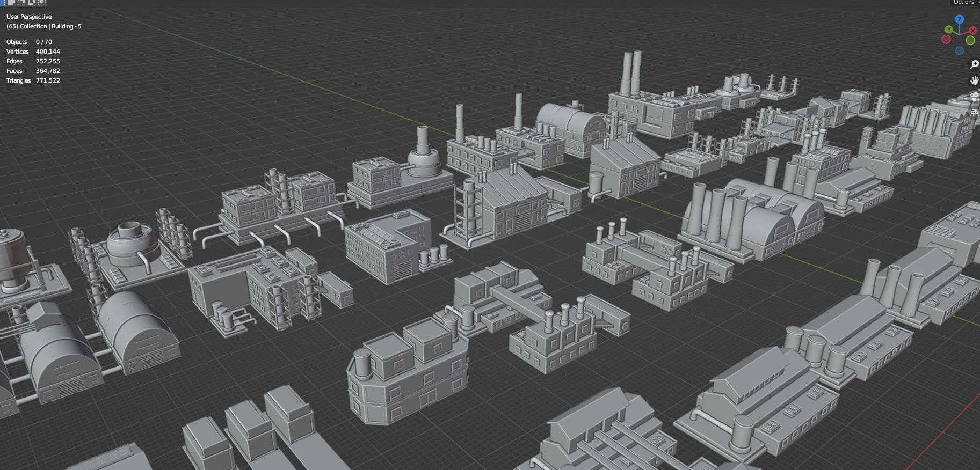Click the green Y axis on the navigation gizmo

click(949, 30)
